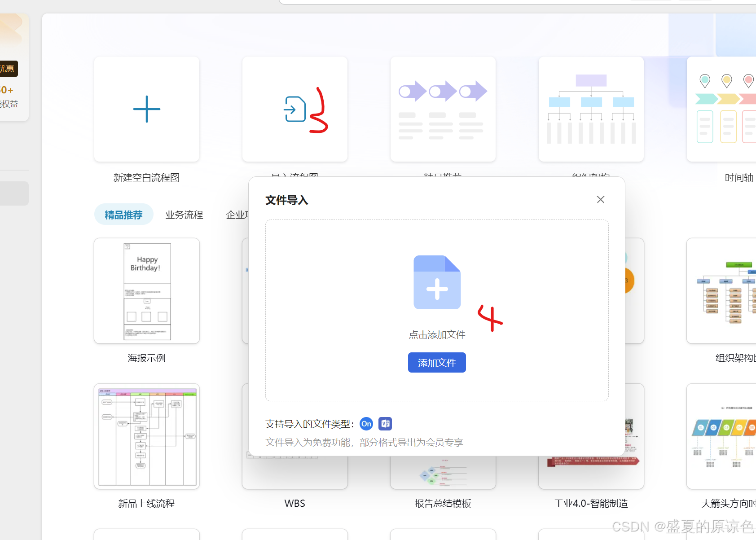
Task: Click the 新品上线流程 caption
Action: pos(146,504)
